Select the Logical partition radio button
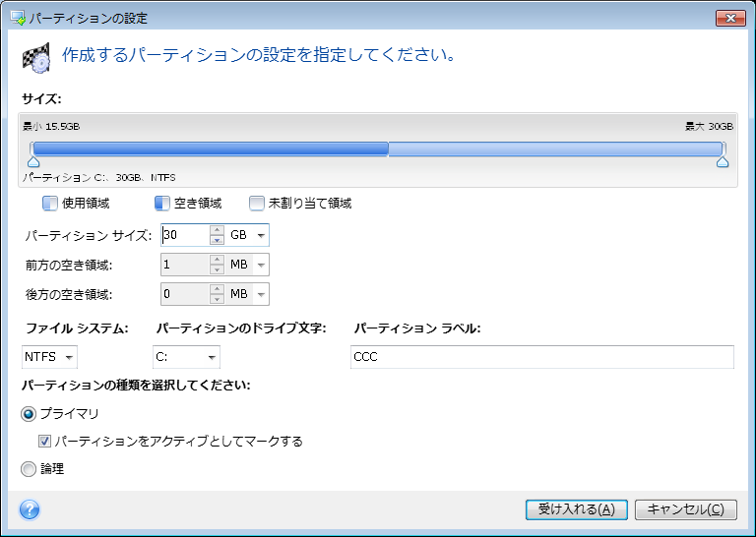 tap(29, 469)
